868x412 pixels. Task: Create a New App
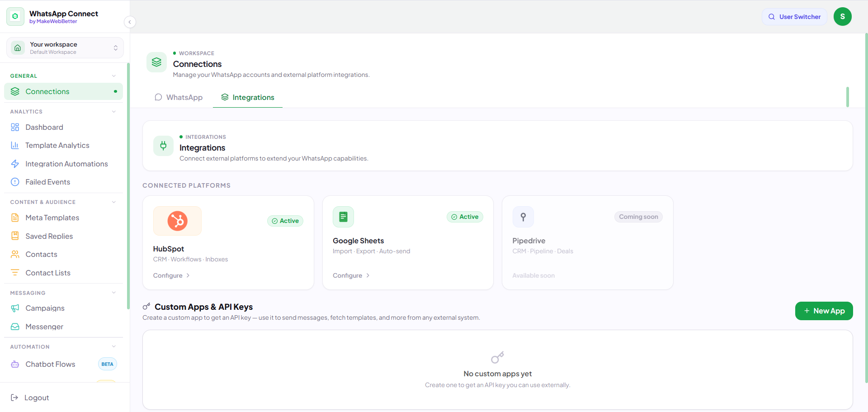coord(824,311)
